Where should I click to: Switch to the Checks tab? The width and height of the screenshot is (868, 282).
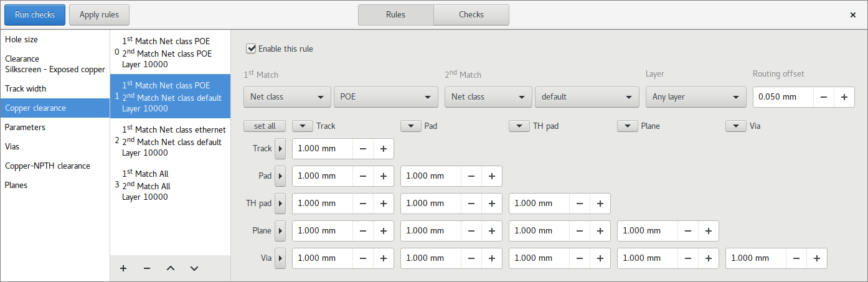coord(471,15)
